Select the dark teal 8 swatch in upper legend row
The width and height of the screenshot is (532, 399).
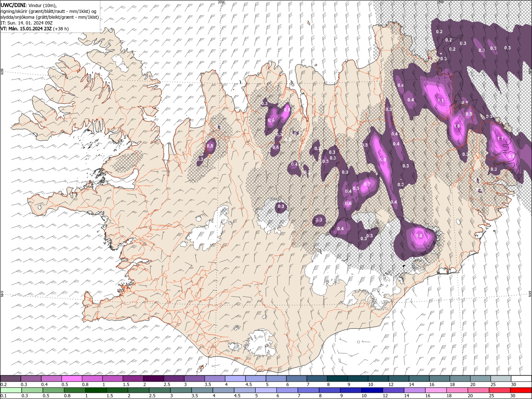point(337,378)
